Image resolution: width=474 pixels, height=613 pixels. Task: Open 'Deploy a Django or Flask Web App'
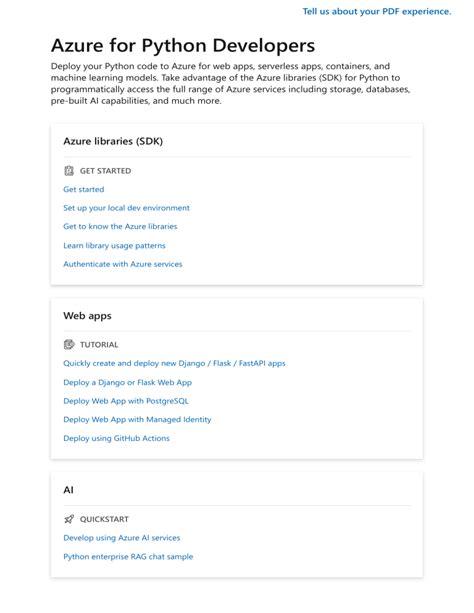point(127,382)
